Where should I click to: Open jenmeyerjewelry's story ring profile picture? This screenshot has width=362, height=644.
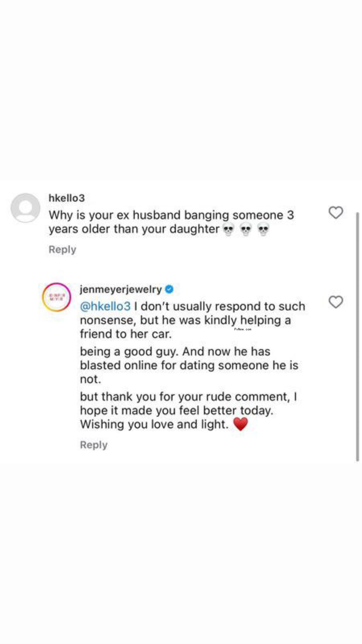coord(57,297)
